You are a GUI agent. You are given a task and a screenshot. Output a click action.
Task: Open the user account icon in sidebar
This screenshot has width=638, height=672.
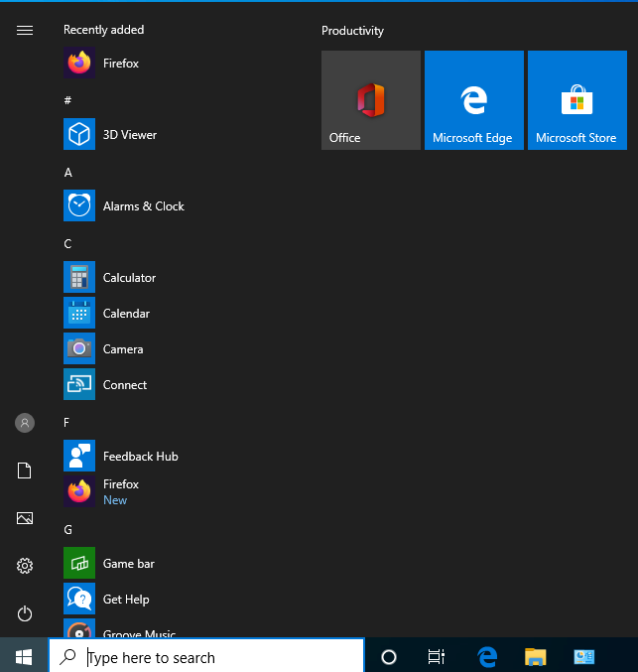(25, 423)
